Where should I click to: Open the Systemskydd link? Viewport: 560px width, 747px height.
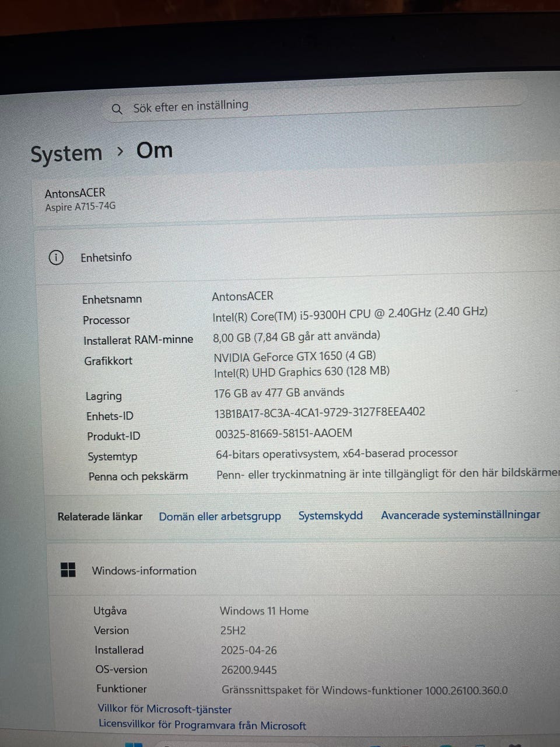coord(331,515)
